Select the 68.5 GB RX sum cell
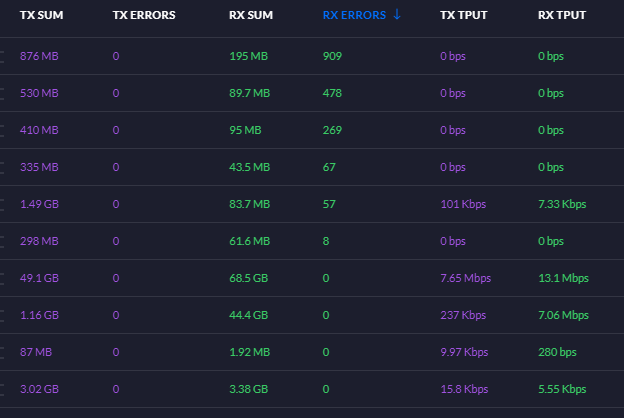The height and width of the screenshot is (418, 624). coord(249,278)
